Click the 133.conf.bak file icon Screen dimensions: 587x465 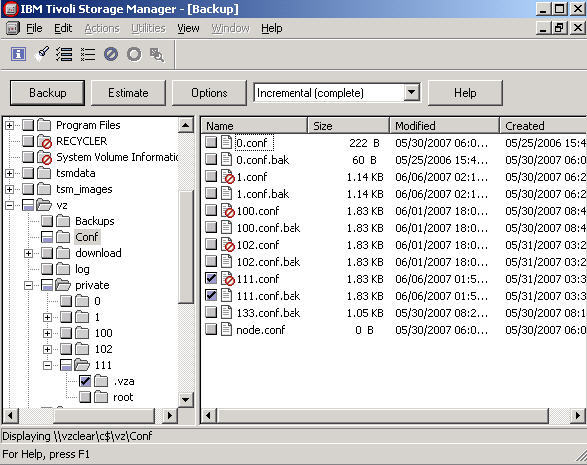(226, 313)
